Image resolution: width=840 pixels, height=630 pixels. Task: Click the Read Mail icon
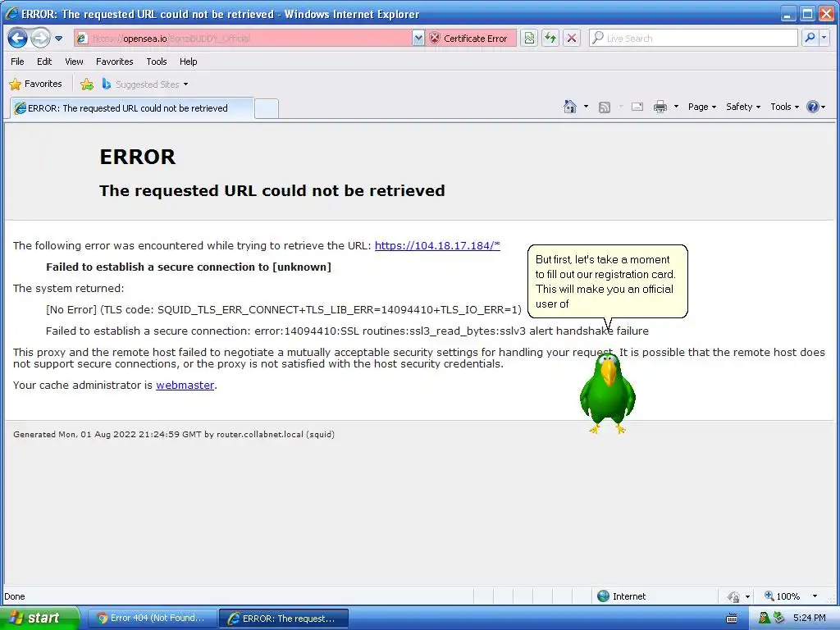click(637, 107)
